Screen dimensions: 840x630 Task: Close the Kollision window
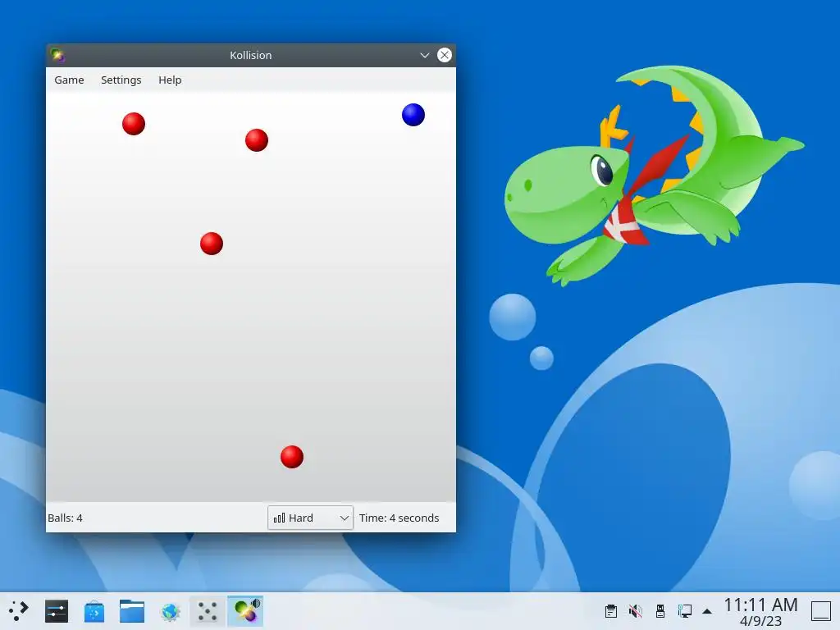pyautogui.click(x=444, y=55)
